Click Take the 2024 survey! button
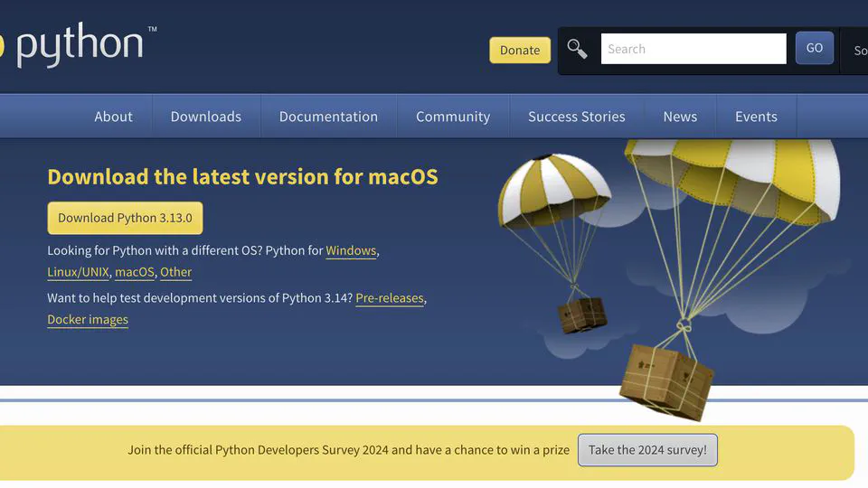The image size is (868, 488). [x=647, y=450]
